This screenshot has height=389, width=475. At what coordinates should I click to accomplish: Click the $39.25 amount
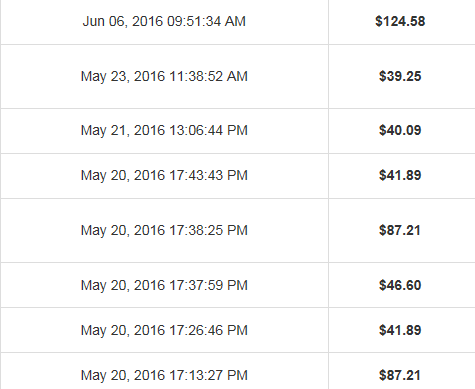tap(400, 76)
